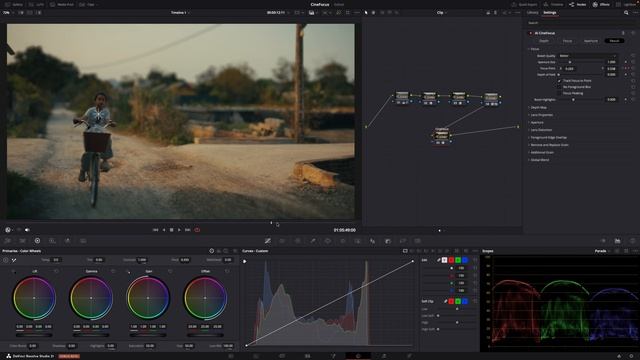The width and height of the screenshot is (640, 360).
Task: Open the LUTs browser
Action: (x=37, y=4)
